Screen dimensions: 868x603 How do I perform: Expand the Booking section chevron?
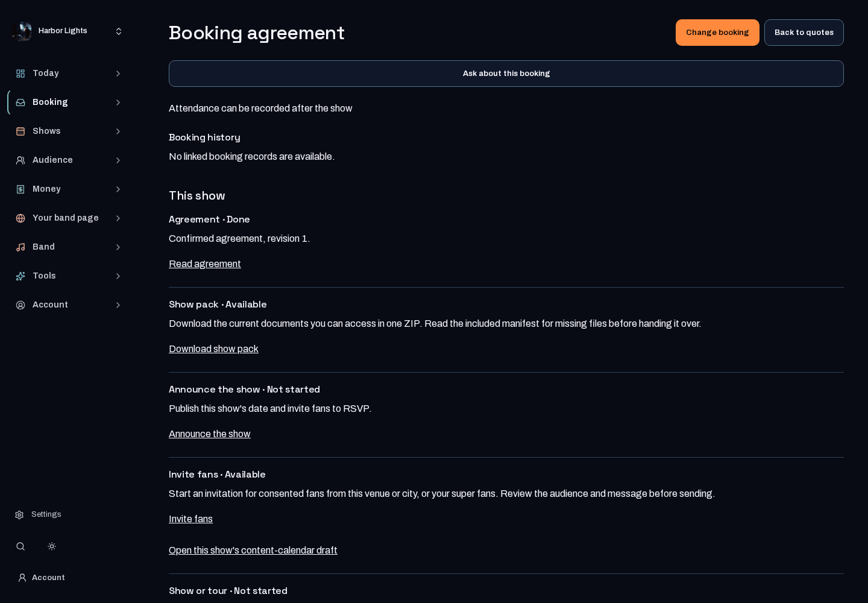pos(118,103)
